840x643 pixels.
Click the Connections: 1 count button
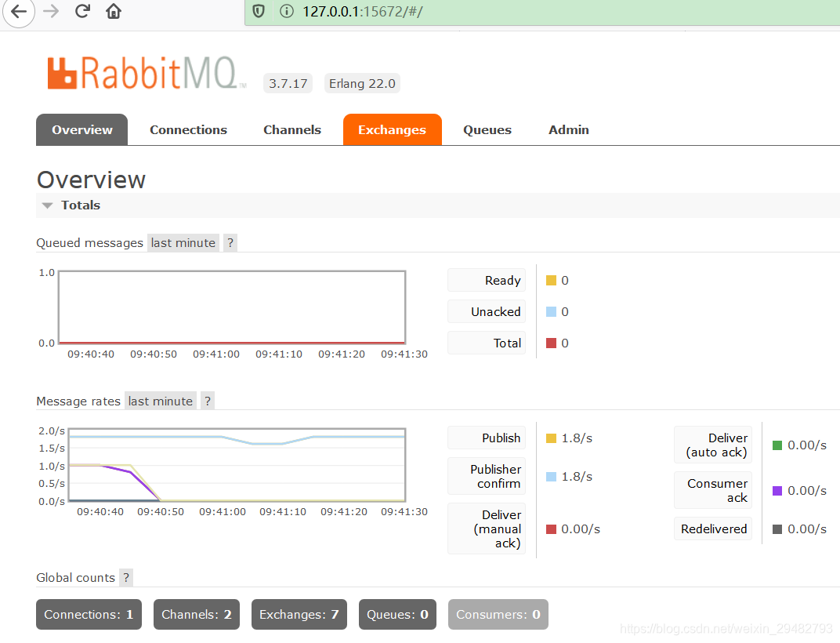[x=89, y=615]
